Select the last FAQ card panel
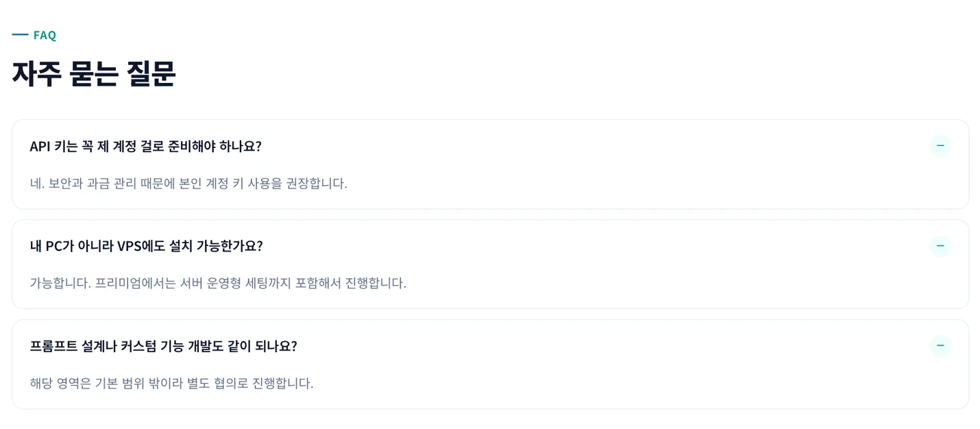This screenshot has height=429, width=980. click(x=489, y=364)
